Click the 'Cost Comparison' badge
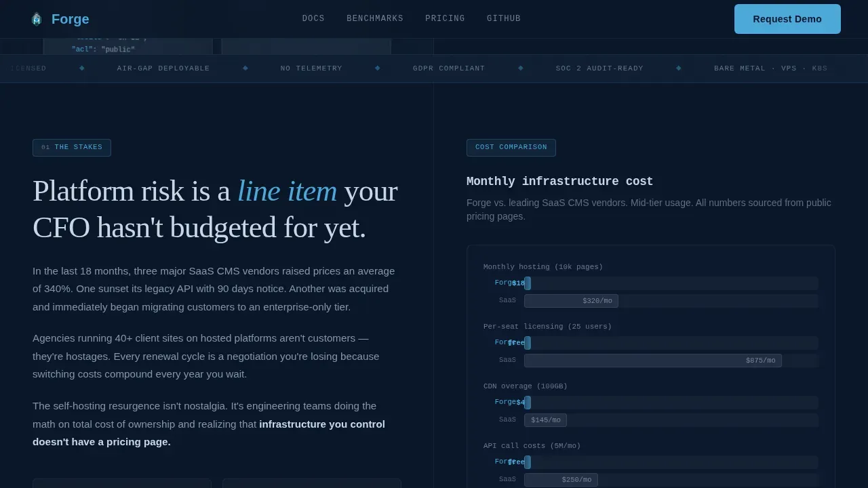The height and width of the screenshot is (488, 868). [511, 148]
